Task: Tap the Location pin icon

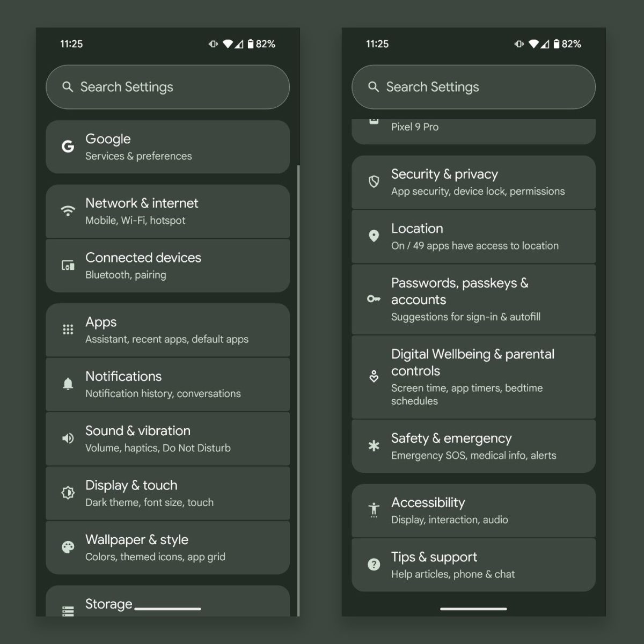Action: pos(374,236)
